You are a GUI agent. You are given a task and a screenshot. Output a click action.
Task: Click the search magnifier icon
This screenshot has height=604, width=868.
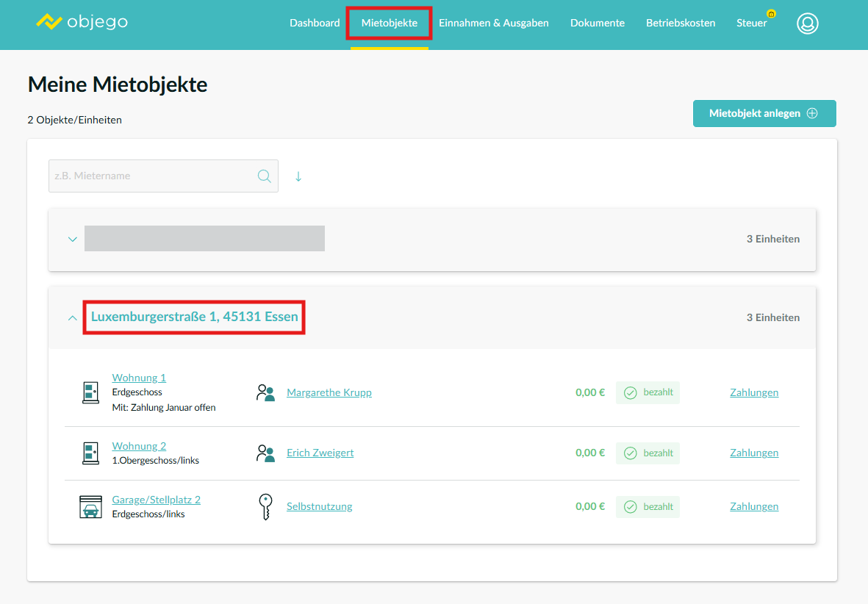(x=264, y=176)
